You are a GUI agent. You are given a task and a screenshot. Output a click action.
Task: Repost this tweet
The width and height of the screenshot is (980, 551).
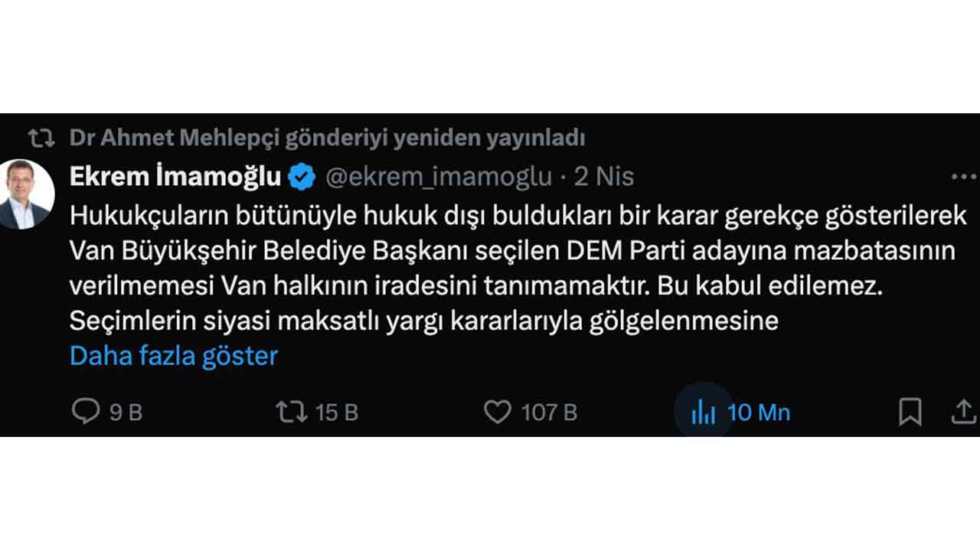click(x=291, y=412)
